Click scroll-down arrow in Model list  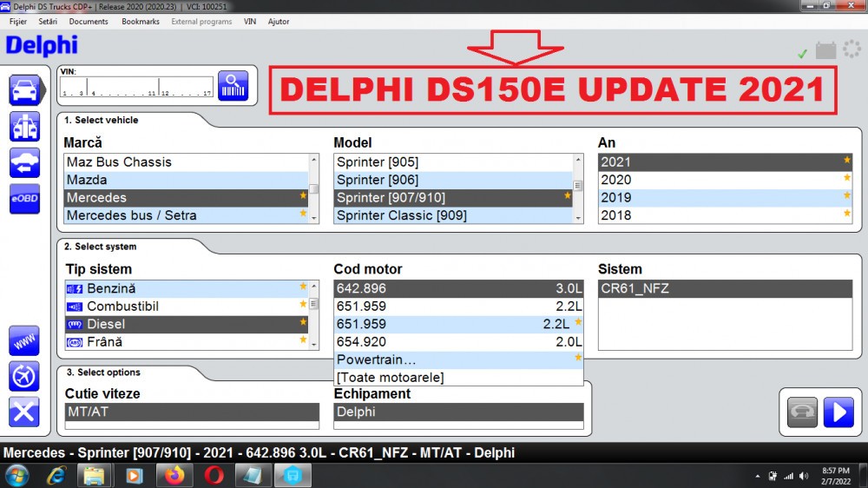[x=578, y=218]
